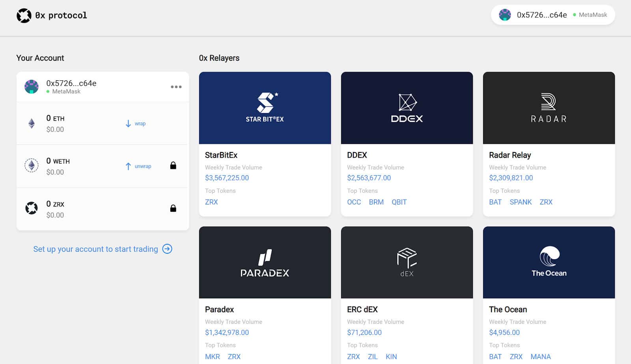Click the 0x protocol logo icon

coord(24,16)
